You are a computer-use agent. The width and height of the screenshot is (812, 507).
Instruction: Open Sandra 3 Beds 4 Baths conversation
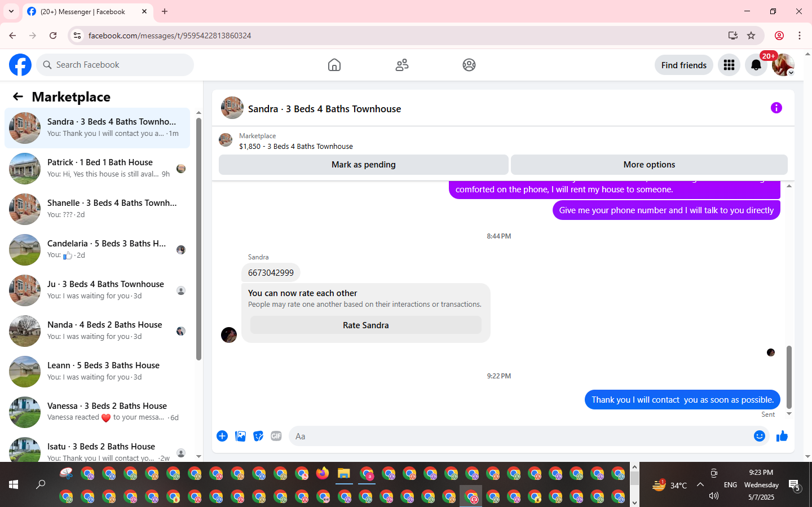click(97, 128)
